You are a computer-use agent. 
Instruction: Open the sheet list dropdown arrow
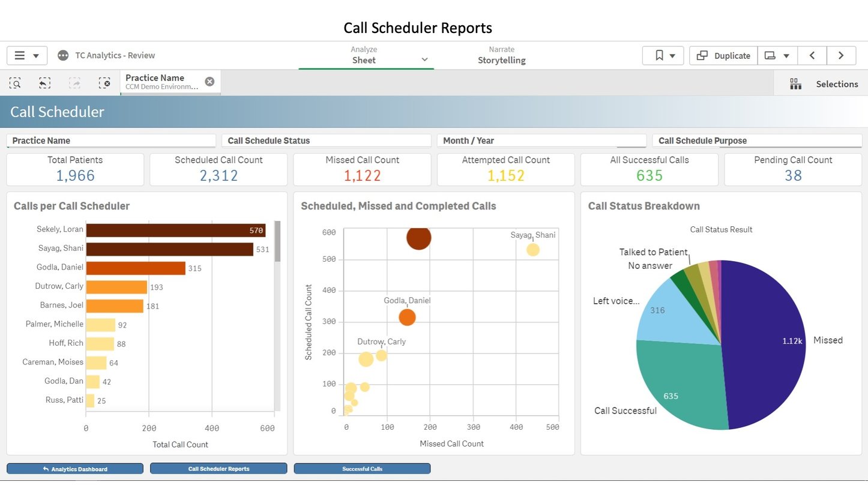[787, 55]
